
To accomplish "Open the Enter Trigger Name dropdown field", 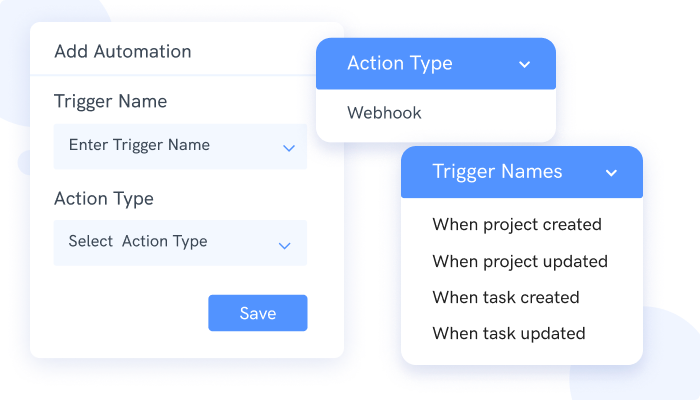I will (180, 146).
